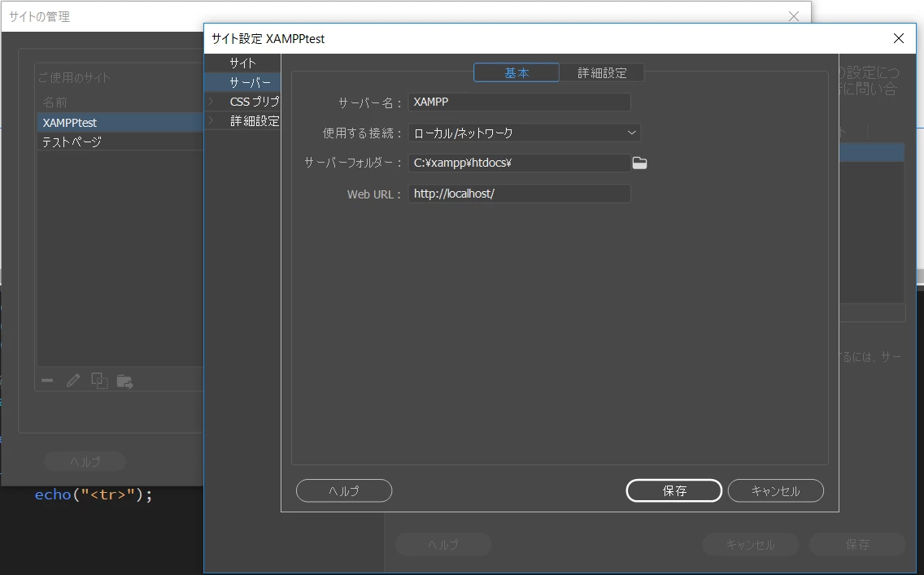Click the dimmed 保存 button in the site setup window
Screen dimensions: 924x575
coord(856,544)
